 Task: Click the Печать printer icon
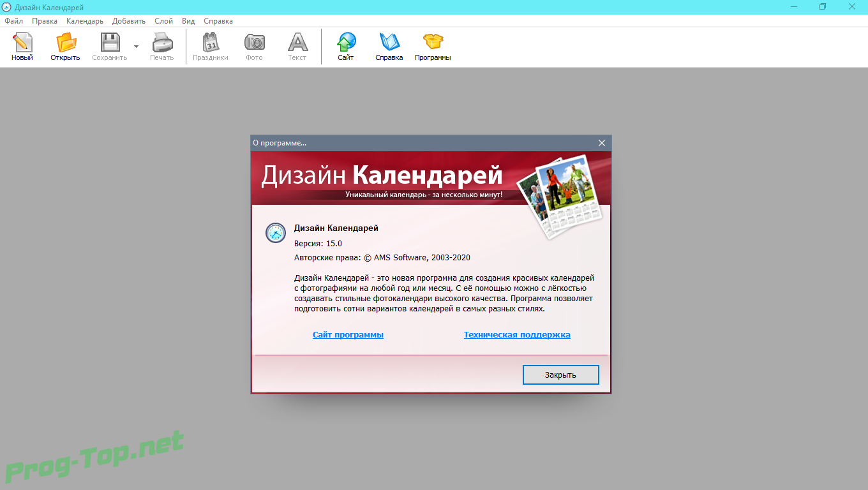point(161,43)
